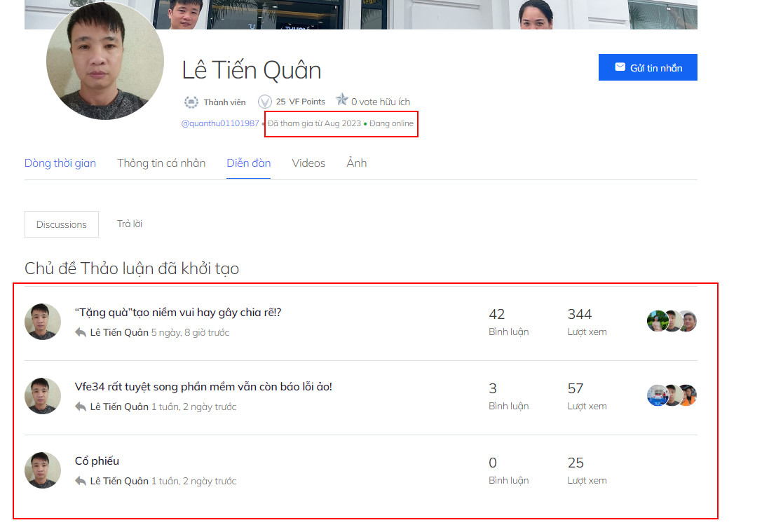This screenshot has width=769, height=532.
Task: Open the Videos tab
Action: point(308,163)
